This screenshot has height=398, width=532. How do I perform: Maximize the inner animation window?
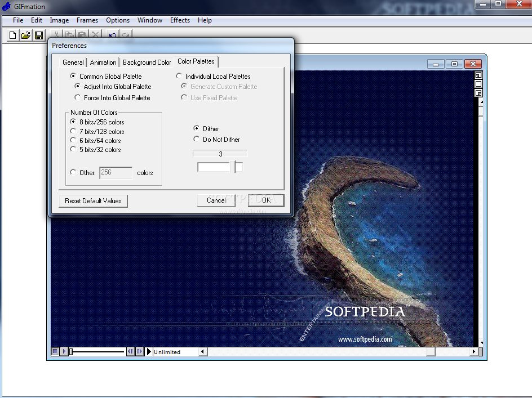click(x=454, y=64)
